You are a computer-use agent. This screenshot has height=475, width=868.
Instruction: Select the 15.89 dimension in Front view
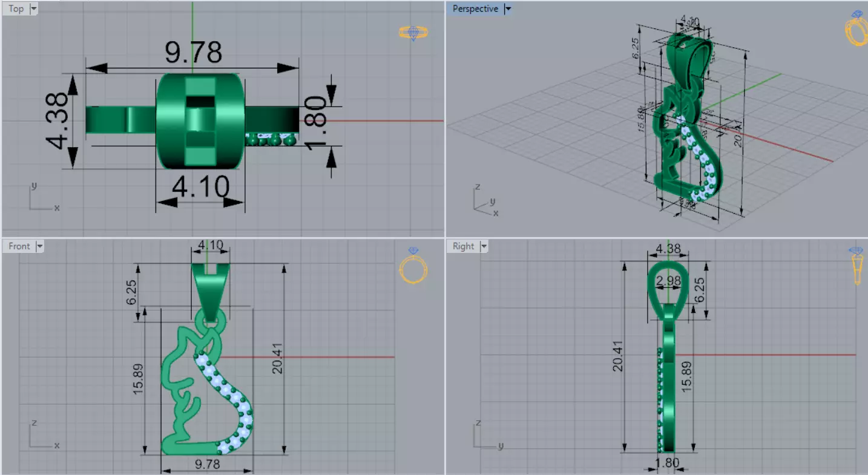(x=137, y=380)
